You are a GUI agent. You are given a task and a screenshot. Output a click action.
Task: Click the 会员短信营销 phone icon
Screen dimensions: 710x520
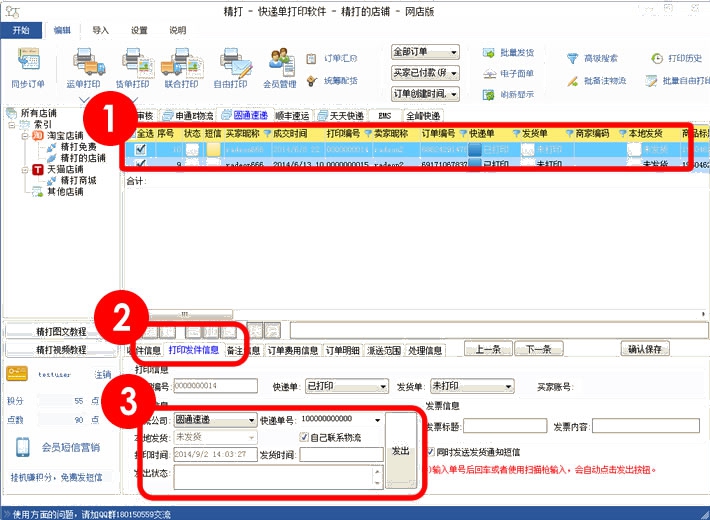pos(23,447)
